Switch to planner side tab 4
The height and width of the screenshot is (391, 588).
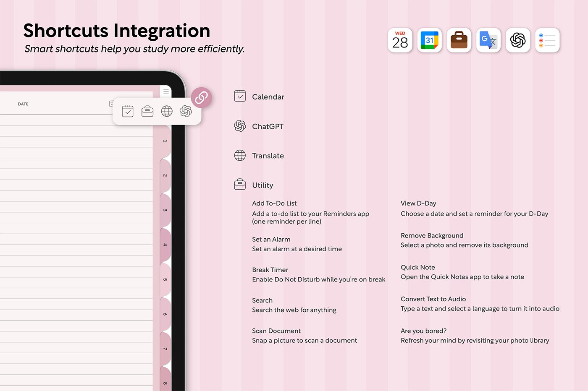[x=165, y=245]
